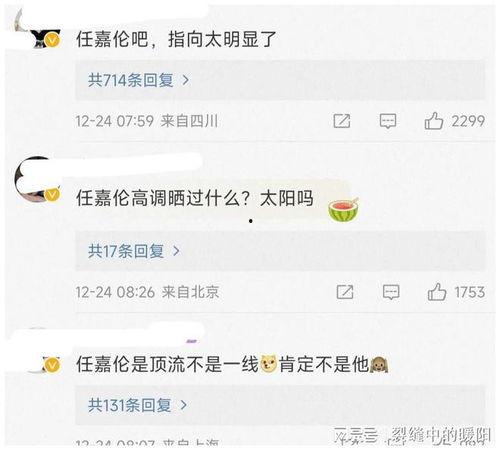Tap the verified badge on the third commenter's avatar
Screen dimensions: 500x450
point(52,365)
